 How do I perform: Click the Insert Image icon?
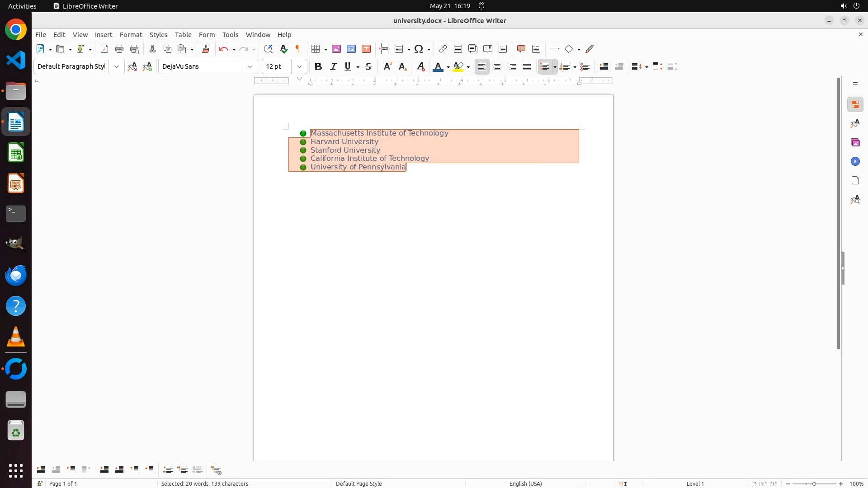[x=336, y=49]
